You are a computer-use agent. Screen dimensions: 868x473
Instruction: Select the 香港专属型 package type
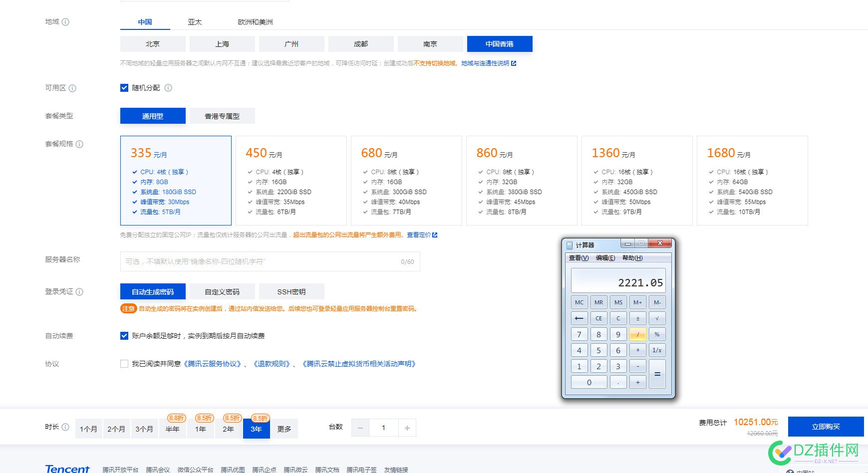222,116
